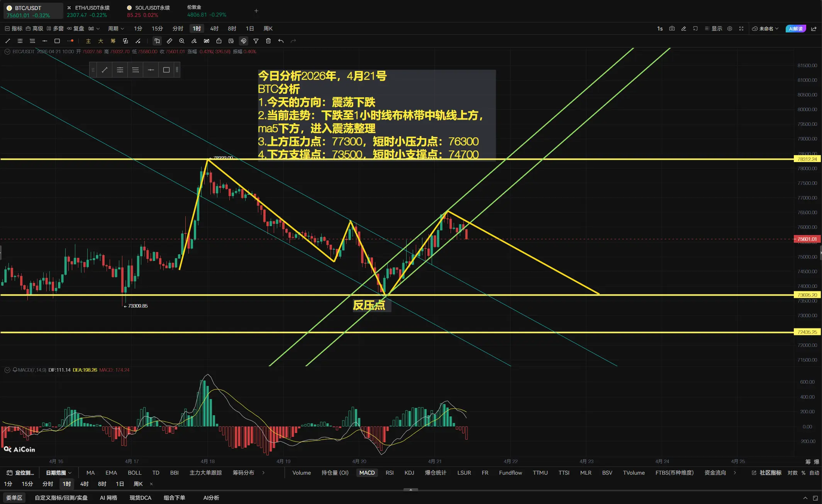Click the magnifier zoom-in tool icon
The image size is (822, 504).
tap(182, 41)
